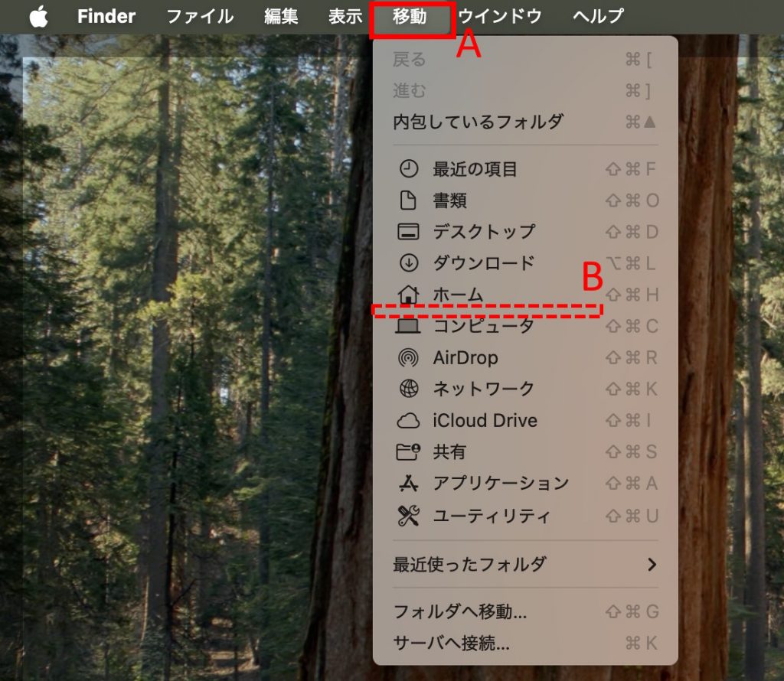Click the AirDrop radar icon
Screen dimensions: 784x681
pos(409,357)
